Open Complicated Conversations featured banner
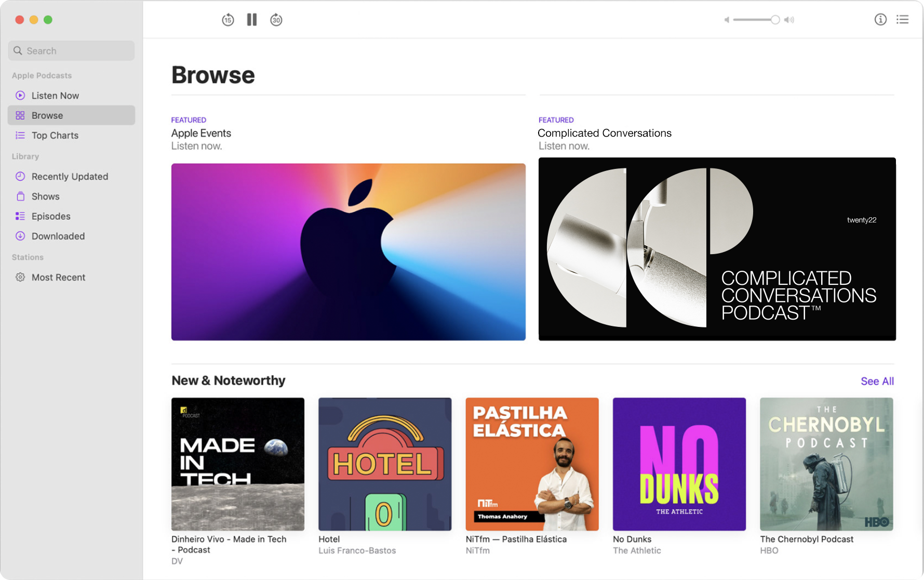924x580 pixels. [717, 249]
